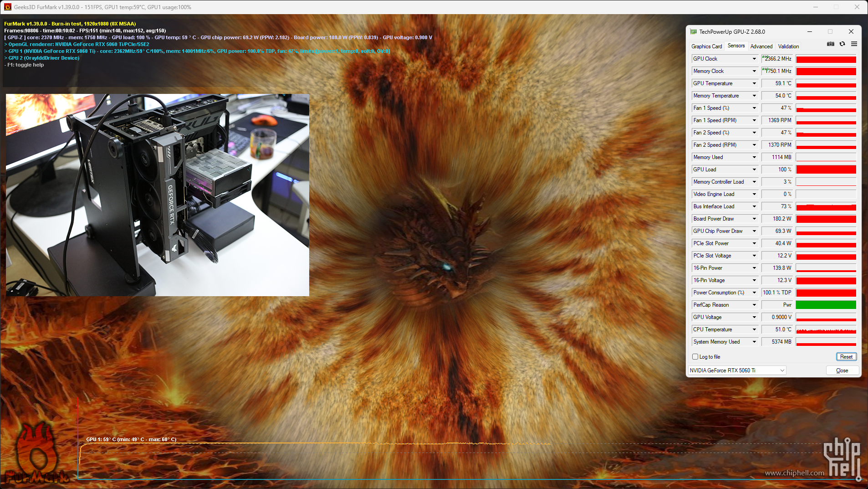Open the Validation tab
The width and height of the screenshot is (868, 489).
tap(788, 46)
